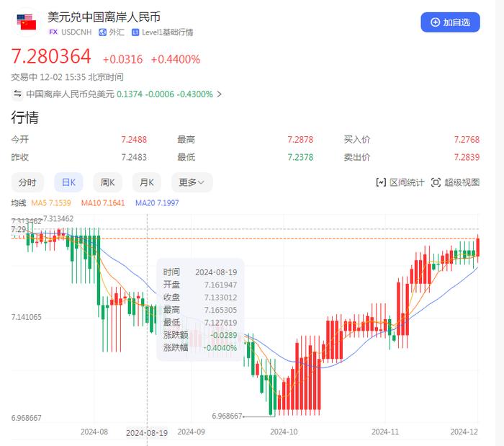The width and height of the screenshot is (504, 446).
Task: Click the 区间统计 range statistics icon
Action: point(382,182)
